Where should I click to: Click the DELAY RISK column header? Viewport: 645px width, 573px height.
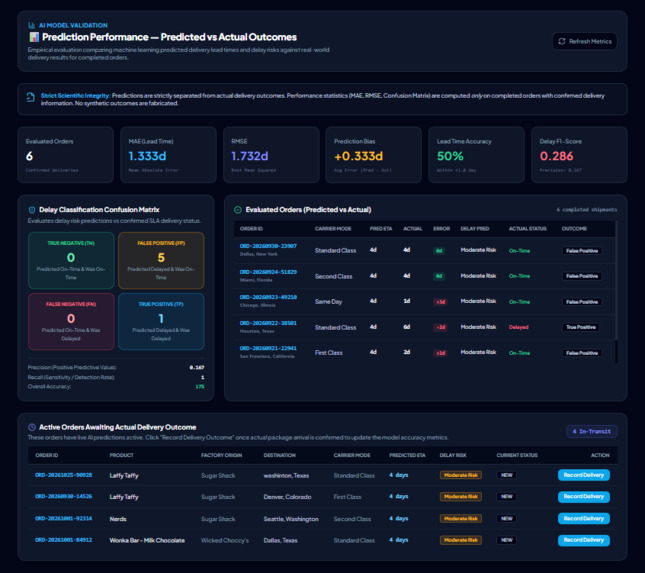(452, 455)
